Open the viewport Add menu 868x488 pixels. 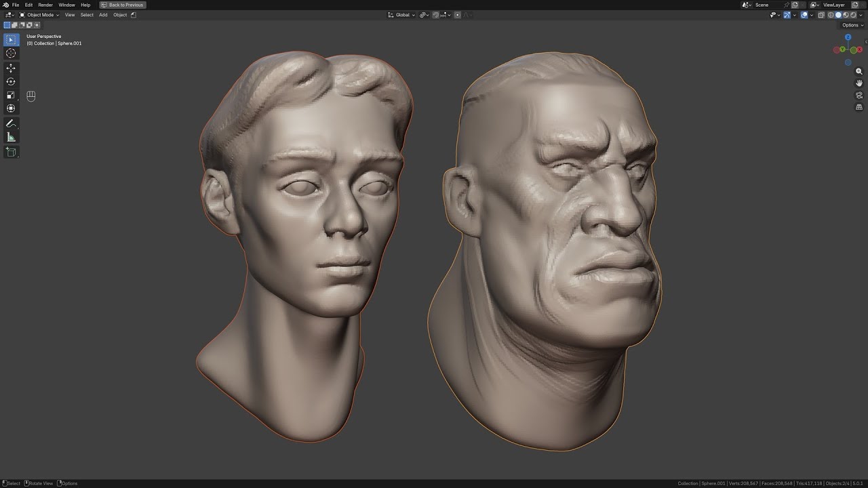[x=103, y=15]
